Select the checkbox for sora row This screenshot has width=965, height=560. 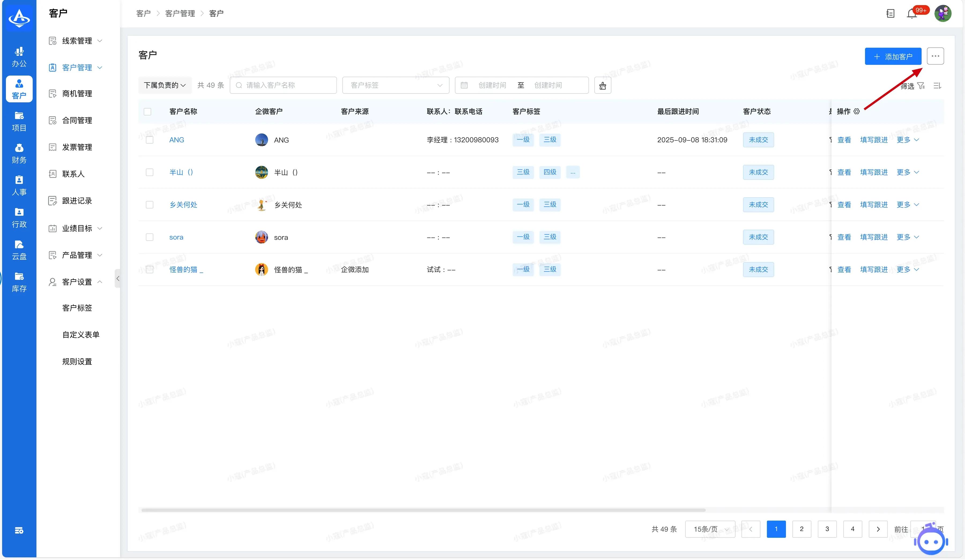coord(150,237)
